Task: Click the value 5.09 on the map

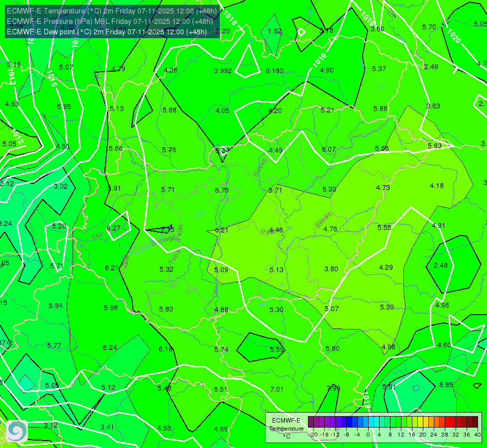Action: [x=221, y=270]
